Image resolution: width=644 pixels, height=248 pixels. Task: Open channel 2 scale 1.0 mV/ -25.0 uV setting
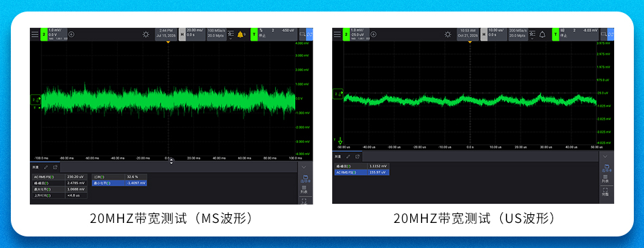click(x=360, y=35)
